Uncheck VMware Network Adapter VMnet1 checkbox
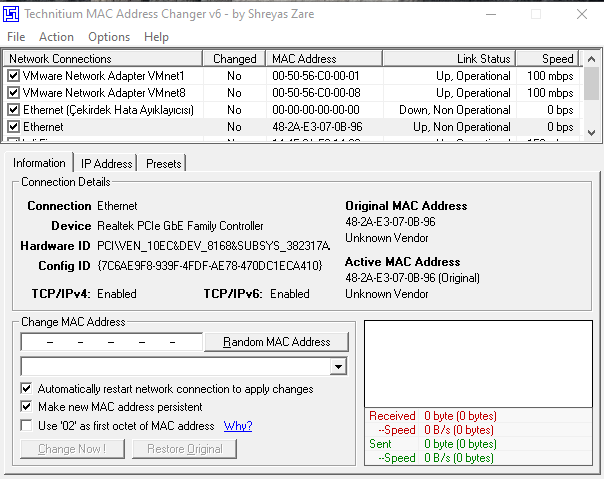Screen dimensions: 604x479 click(13, 76)
